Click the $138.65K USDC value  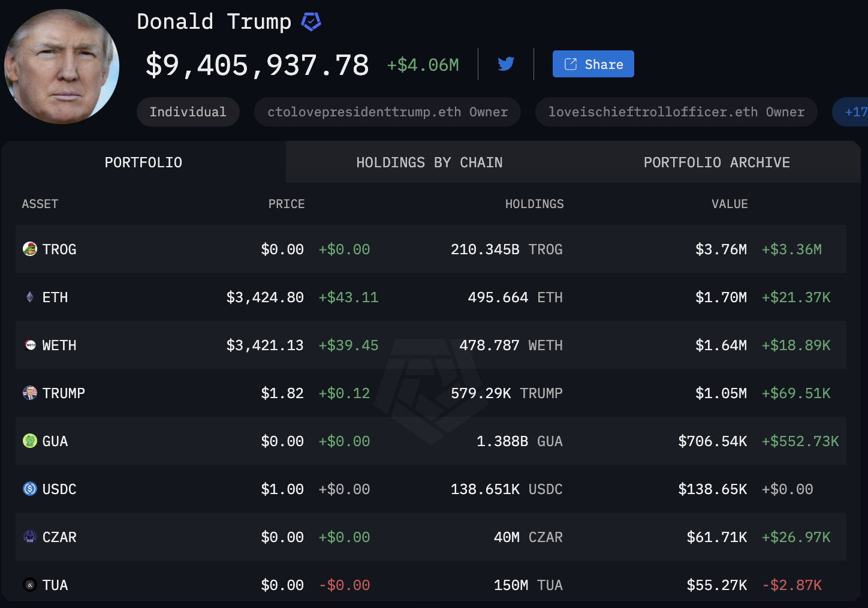click(x=713, y=489)
